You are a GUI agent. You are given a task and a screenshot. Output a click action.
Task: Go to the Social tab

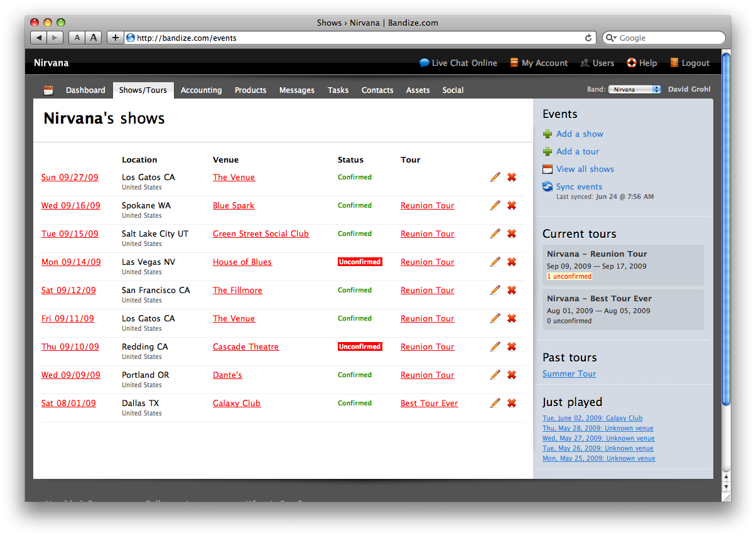click(453, 90)
